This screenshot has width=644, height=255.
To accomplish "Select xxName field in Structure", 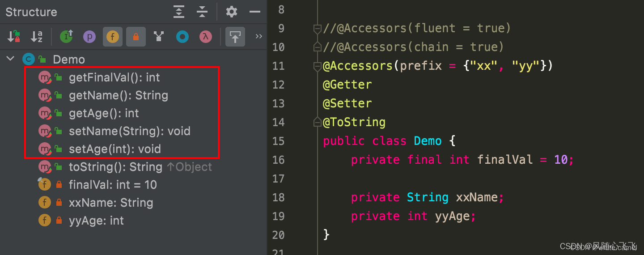I will point(110,203).
